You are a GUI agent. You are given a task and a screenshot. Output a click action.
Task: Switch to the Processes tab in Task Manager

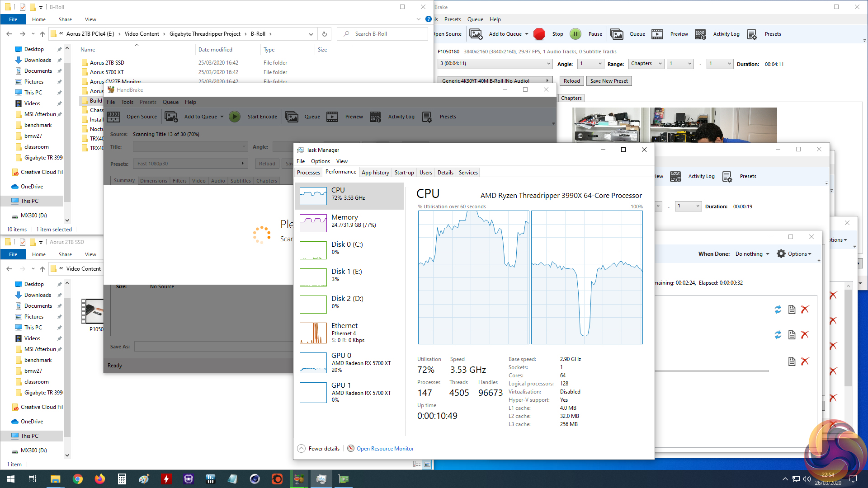pos(308,173)
